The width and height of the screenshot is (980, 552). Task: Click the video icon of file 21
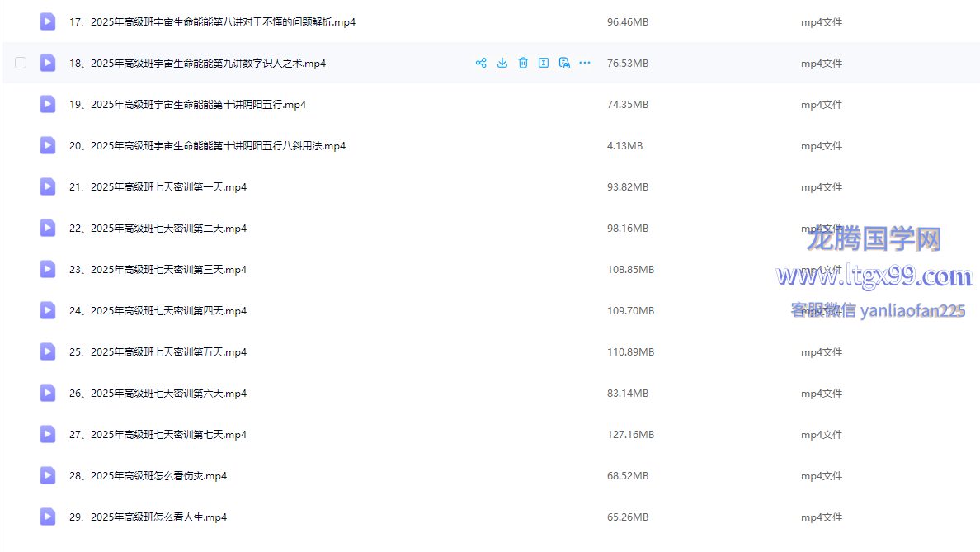[x=48, y=186]
